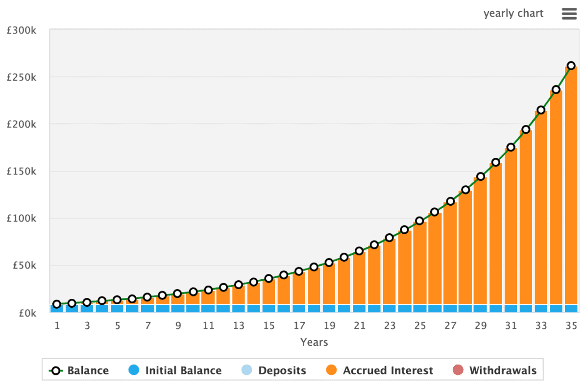Click the red Withdrawals legend dot
588x392 pixels.
pyautogui.click(x=458, y=370)
